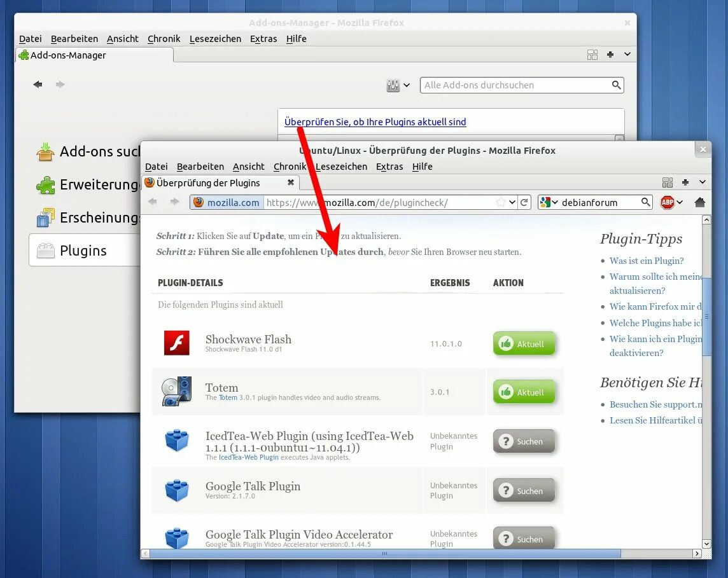Click search magnifier next to debianforum

(645, 202)
